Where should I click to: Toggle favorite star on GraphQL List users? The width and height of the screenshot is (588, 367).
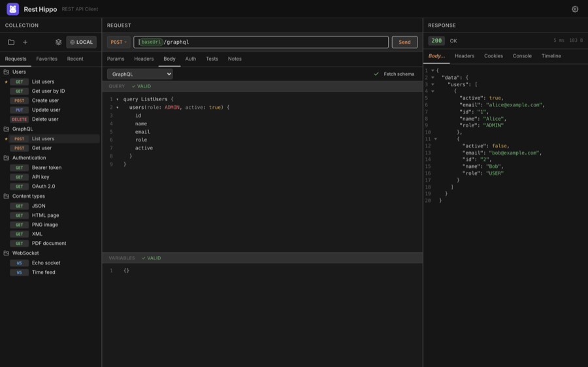click(6, 138)
